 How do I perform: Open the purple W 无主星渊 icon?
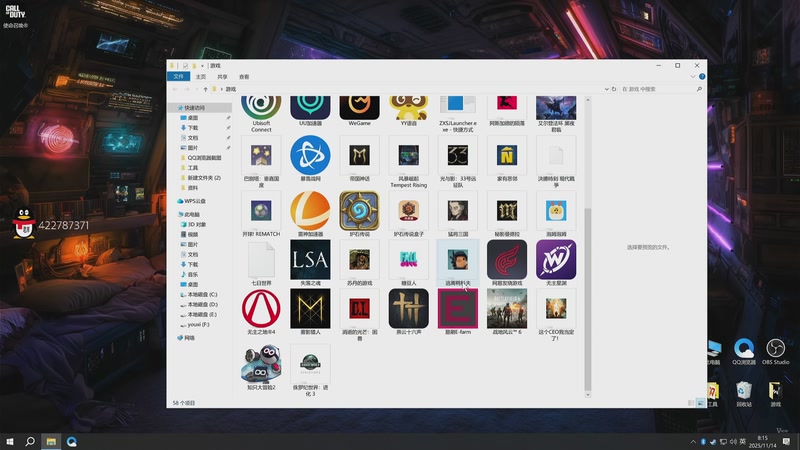pos(556,260)
